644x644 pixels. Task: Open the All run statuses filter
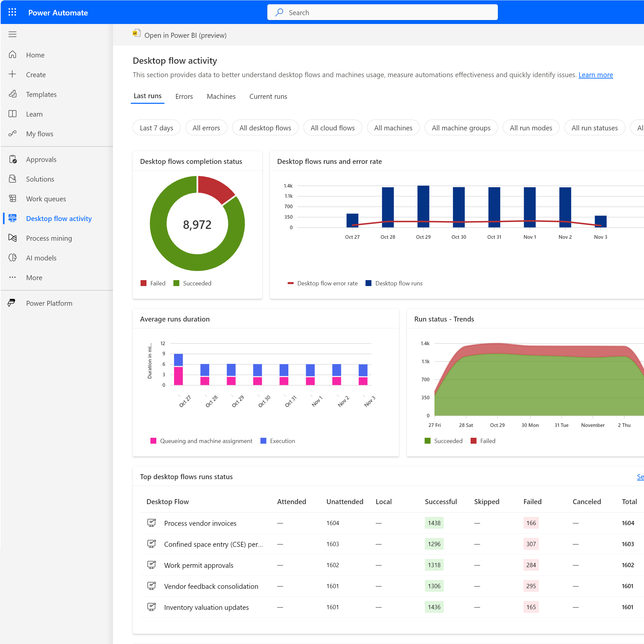point(594,128)
